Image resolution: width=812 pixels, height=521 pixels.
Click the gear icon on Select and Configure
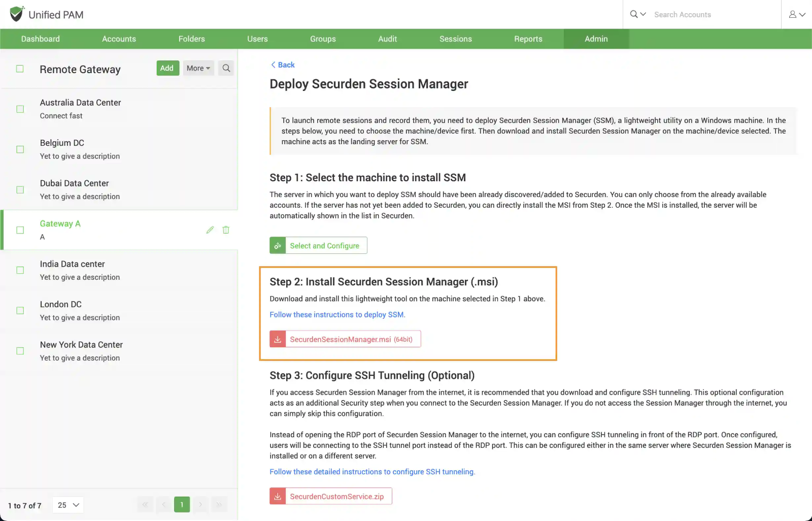(x=278, y=245)
